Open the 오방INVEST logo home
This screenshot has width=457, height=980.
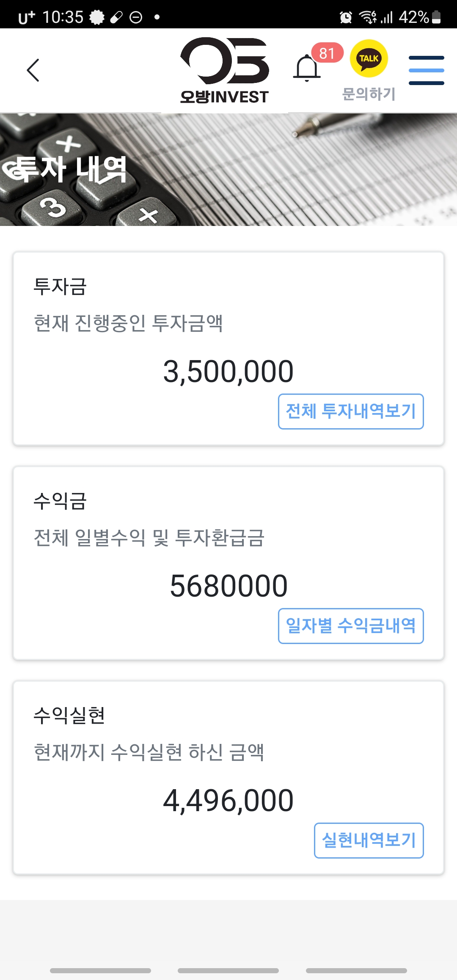tap(225, 70)
